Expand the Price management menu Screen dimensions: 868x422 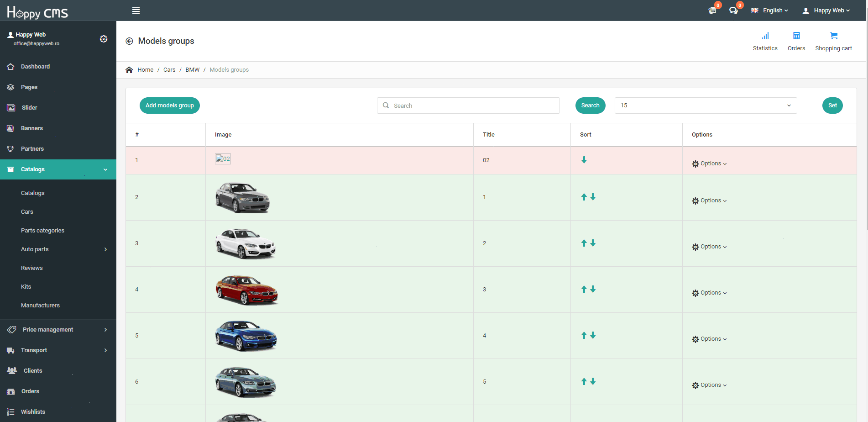pyautogui.click(x=58, y=330)
